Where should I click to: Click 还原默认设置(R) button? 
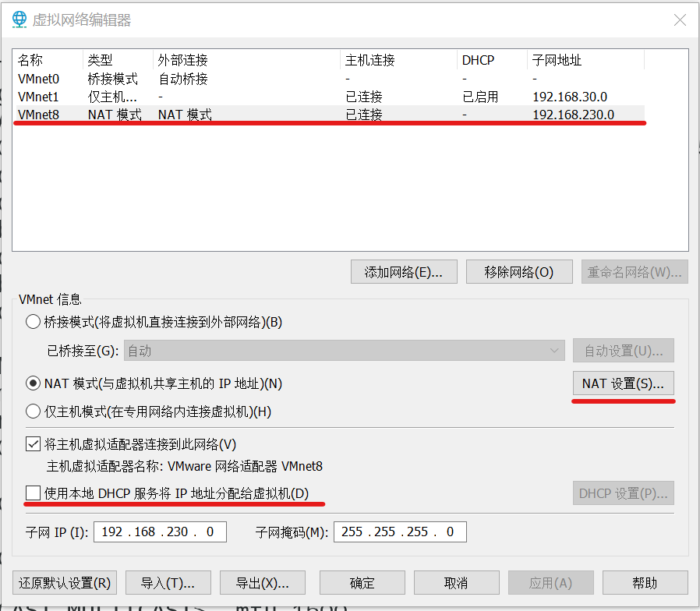click(65, 583)
